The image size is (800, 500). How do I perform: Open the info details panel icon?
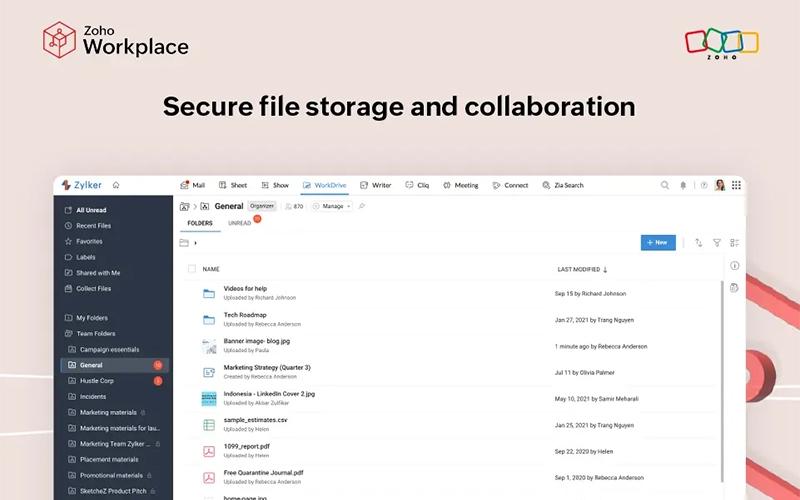735,265
